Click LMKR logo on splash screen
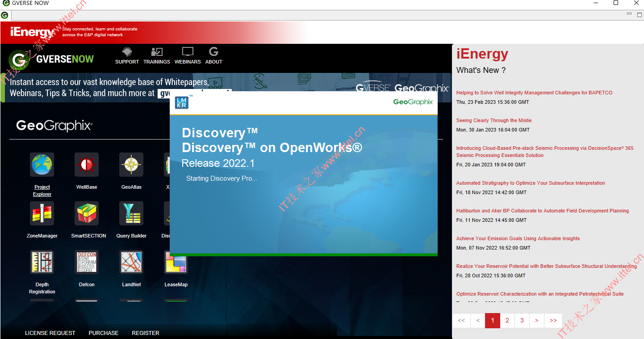 [181, 102]
